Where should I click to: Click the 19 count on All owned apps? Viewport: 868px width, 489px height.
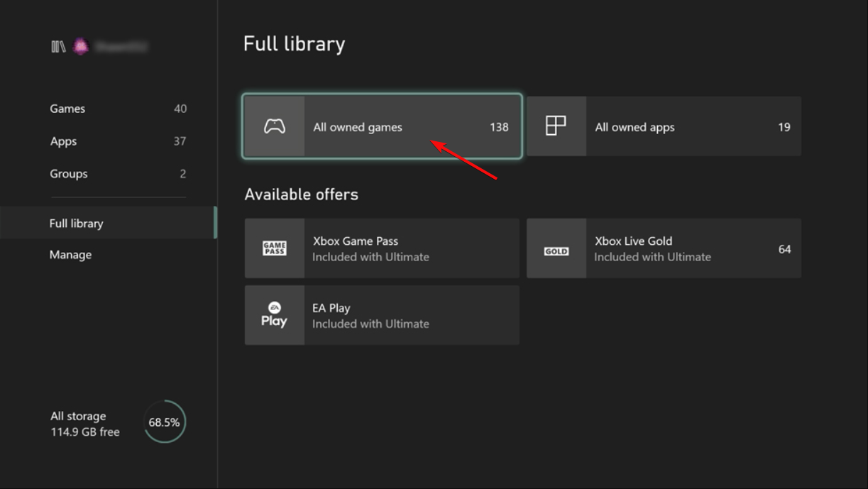click(x=784, y=127)
